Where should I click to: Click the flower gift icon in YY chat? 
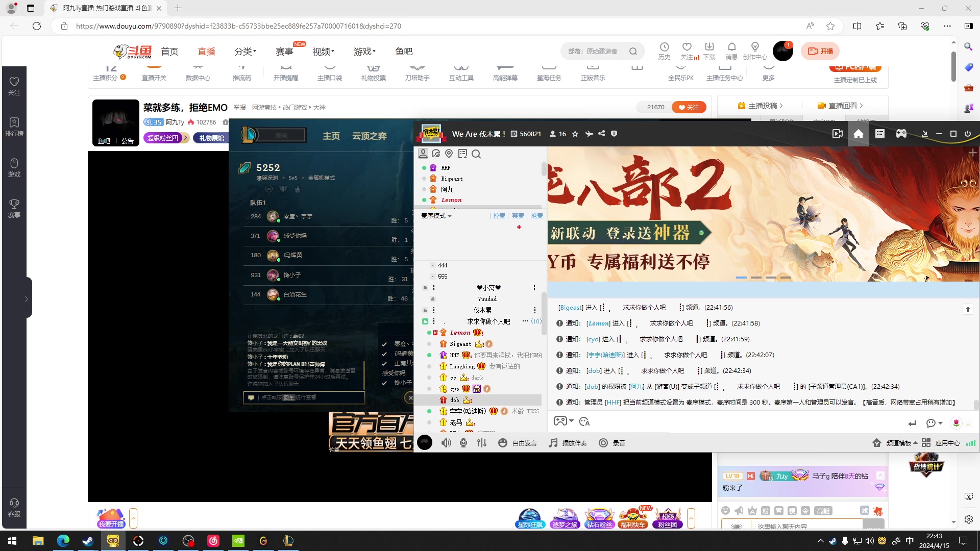(956, 422)
